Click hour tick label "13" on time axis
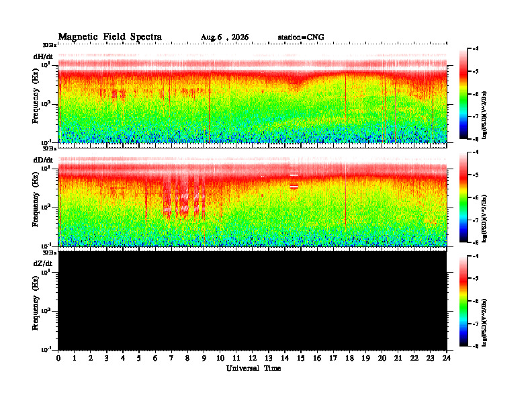 (x=269, y=358)
